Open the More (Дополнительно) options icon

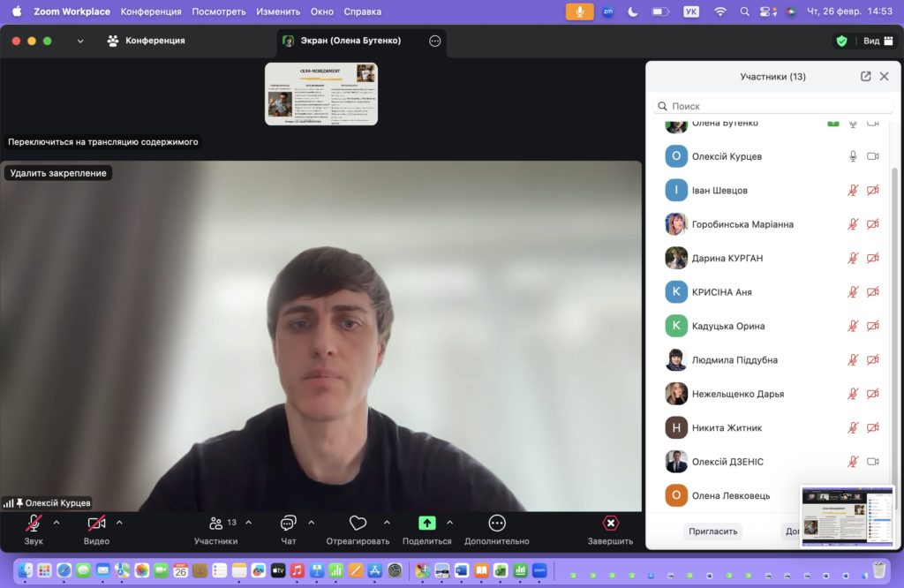point(497,523)
